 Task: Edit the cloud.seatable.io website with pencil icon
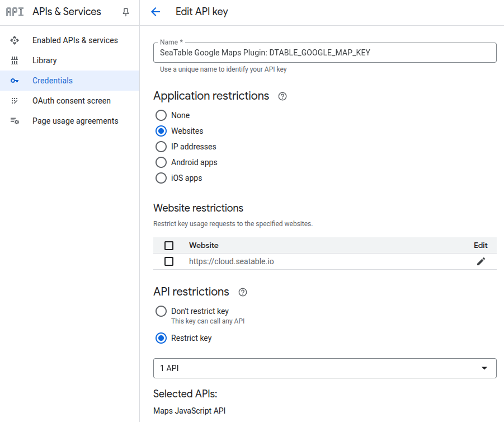(x=481, y=261)
